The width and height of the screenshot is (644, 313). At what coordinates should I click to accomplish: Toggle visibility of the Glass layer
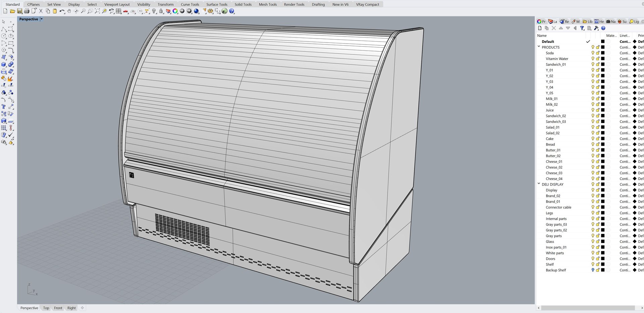(593, 241)
